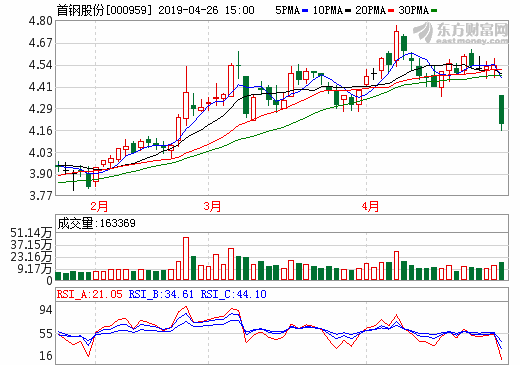Click the 4.29 price axis label
This screenshot has height=365, width=520.
click(x=40, y=109)
